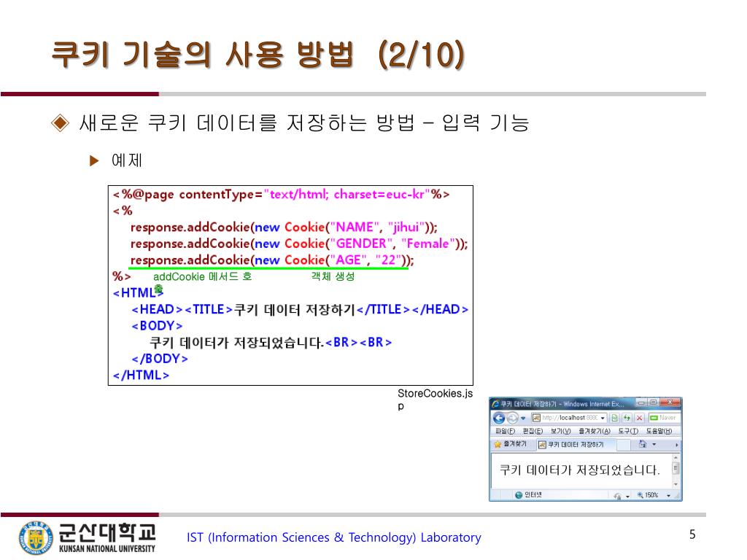Close the Internet Explorer window
Viewport: 747px width, 560px height.
click(x=670, y=402)
